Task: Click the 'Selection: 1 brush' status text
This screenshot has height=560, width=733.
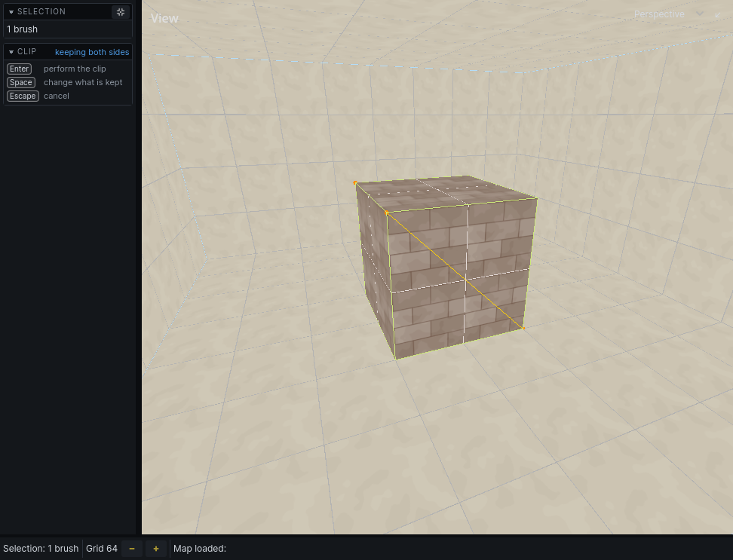Action: pos(41,549)
